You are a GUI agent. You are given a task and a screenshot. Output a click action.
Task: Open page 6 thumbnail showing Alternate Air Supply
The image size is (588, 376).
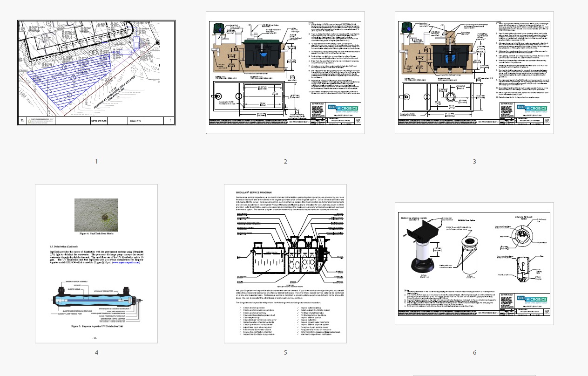(x=474, y=264)
